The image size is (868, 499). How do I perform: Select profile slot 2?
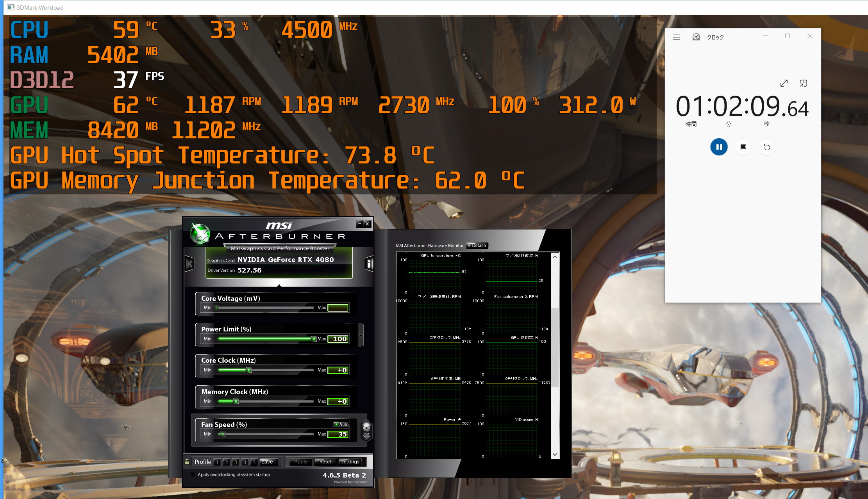tap(226, 462)
